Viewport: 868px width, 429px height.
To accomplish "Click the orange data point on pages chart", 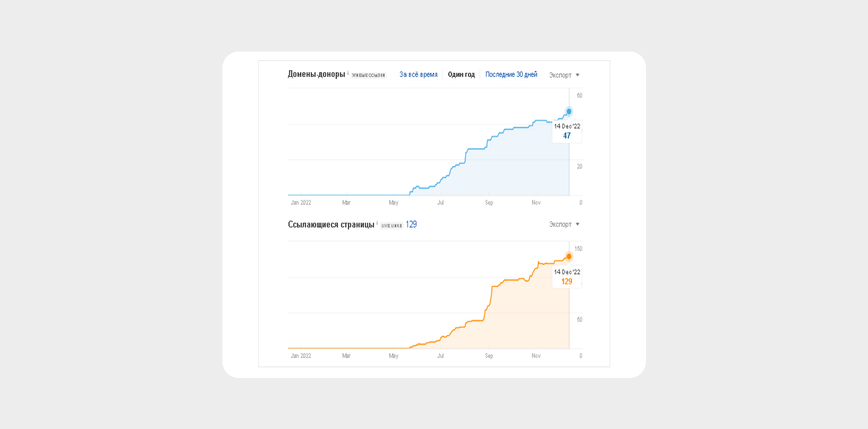I will coord(569,256).
